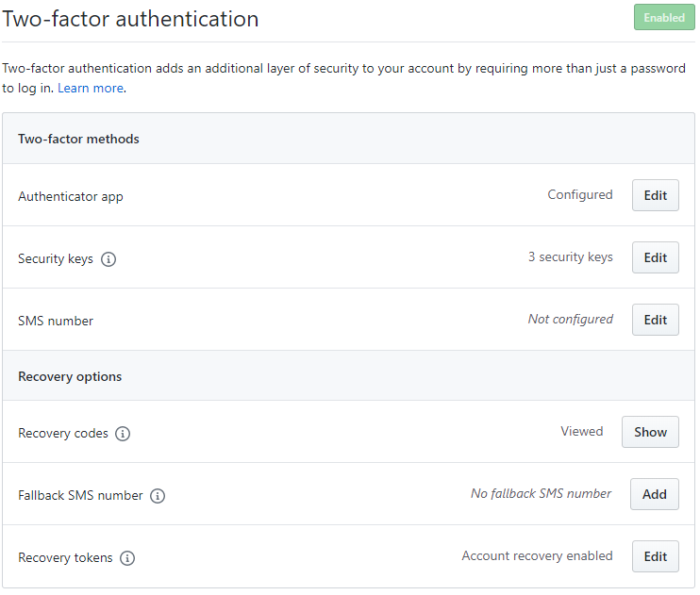700x595 pixels.
Task: Click the Security keys label text
Action: click(x=56, y=259)
